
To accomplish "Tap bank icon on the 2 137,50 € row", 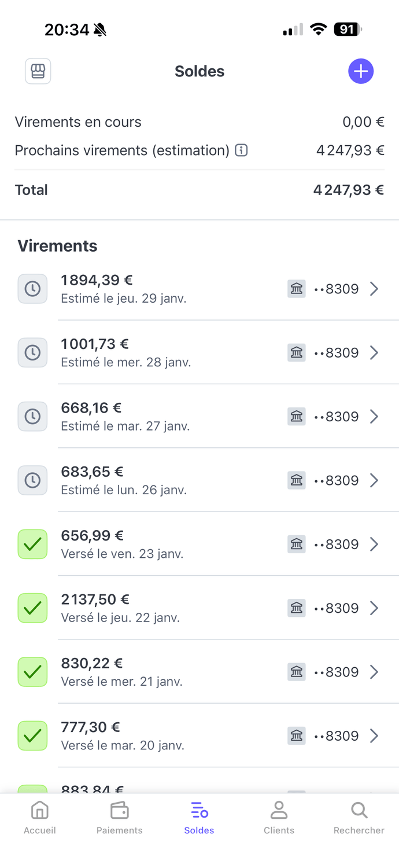I will [297, 608].
